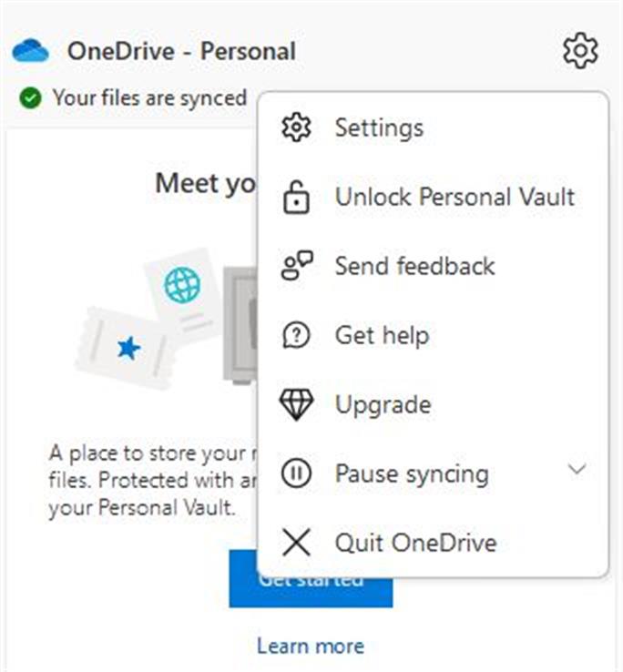Click the circular pause icon
This screenshot has height=672, width=623.
point(296,473)
